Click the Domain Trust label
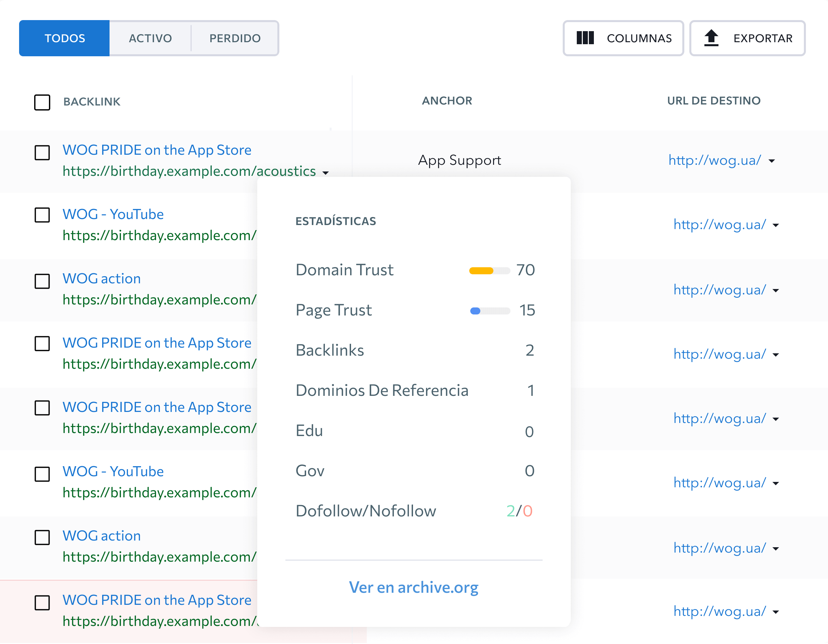 [x=345, y=270]
